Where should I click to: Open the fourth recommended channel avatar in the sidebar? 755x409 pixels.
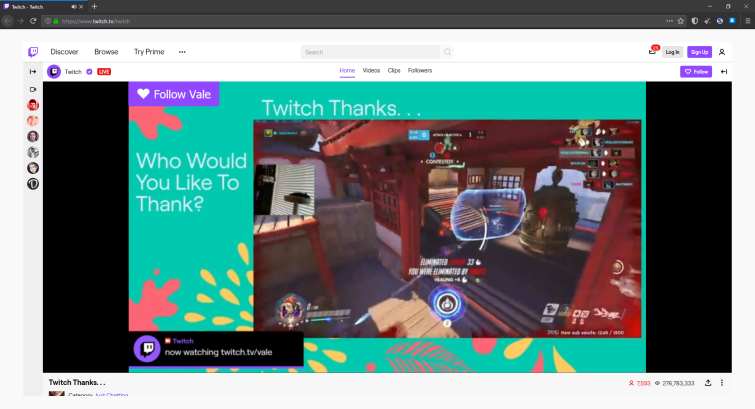(x=33, y=152)
